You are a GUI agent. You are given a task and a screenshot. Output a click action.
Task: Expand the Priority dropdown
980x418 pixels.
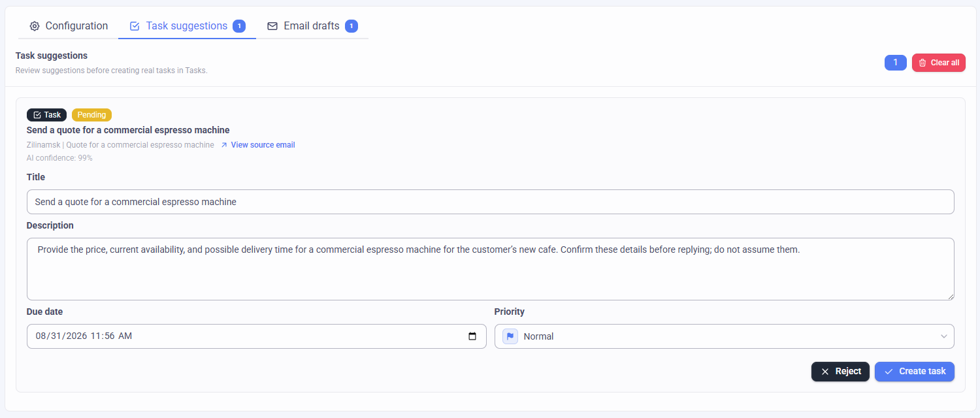[x=724, y=336]
